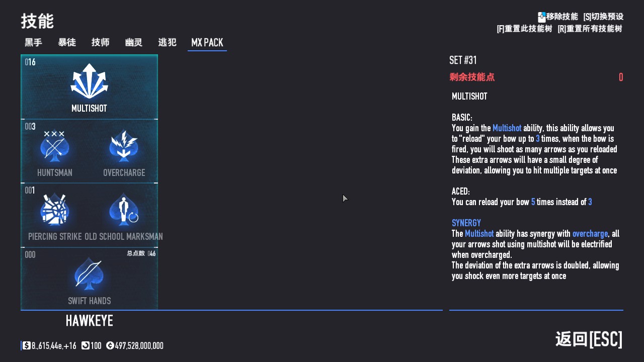Click the SET #31 label
The width and height of the screenshot is (644, 362).
[x=463, y=60]
